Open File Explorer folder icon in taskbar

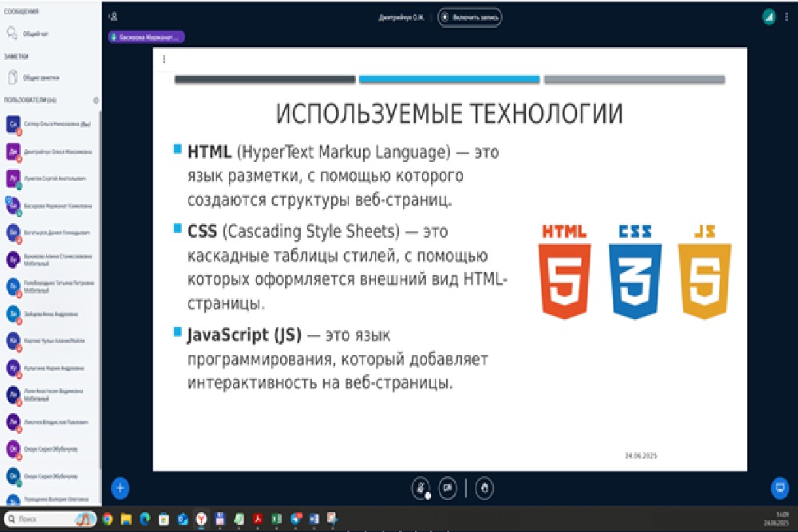click(x=126, y=518)
